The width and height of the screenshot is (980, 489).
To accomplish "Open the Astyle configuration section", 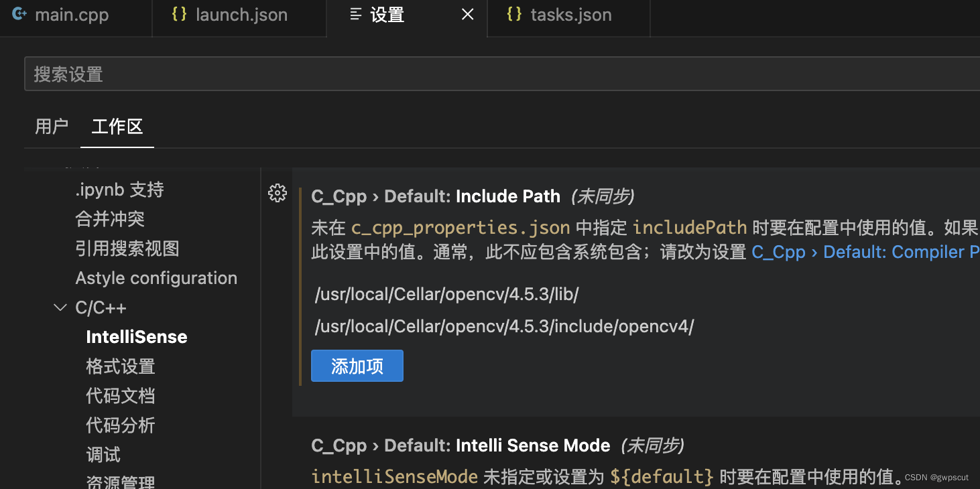I will tap(156, 277).
